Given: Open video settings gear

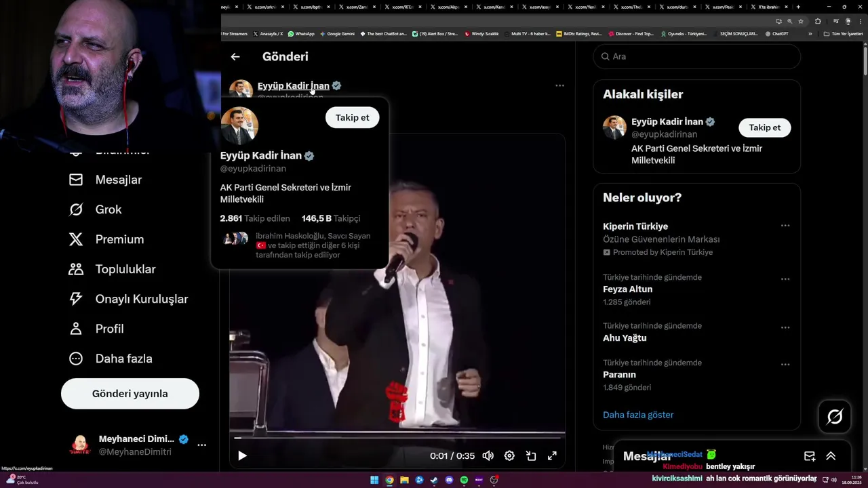Looking at the screenshot, I should tap(509, 455).
